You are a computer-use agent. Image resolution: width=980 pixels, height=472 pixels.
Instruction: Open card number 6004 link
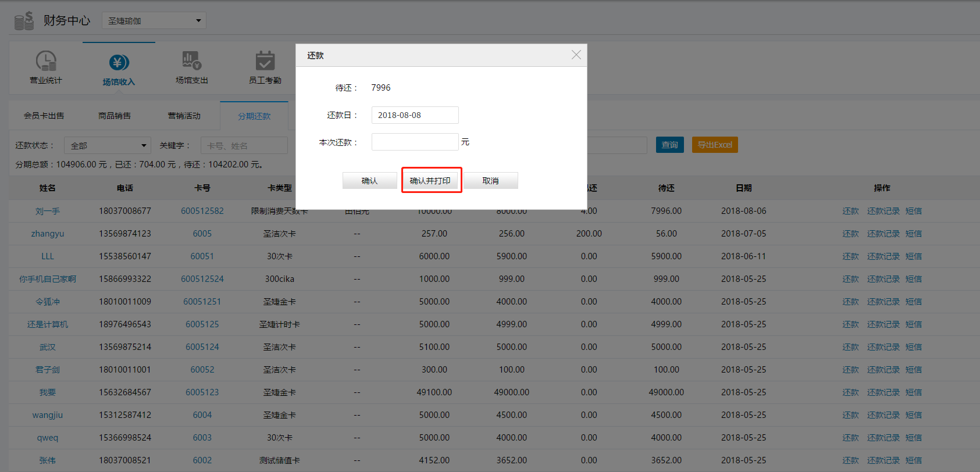click(202, 415)
